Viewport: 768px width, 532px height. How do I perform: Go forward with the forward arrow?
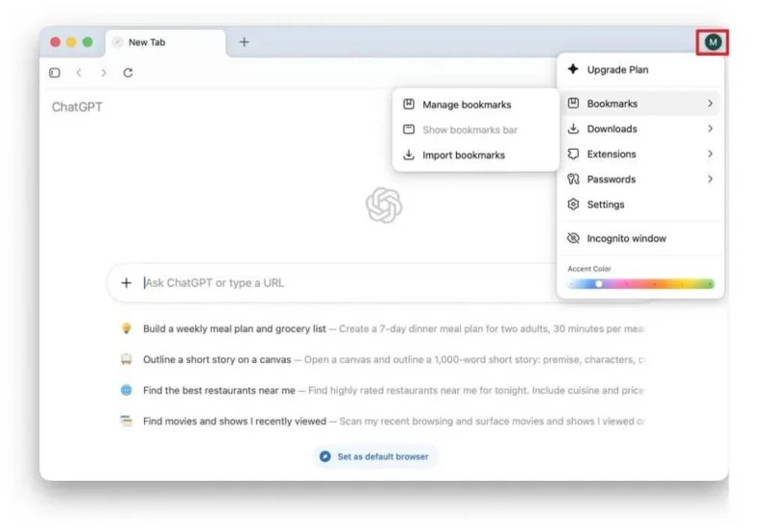tap(104, 72)
